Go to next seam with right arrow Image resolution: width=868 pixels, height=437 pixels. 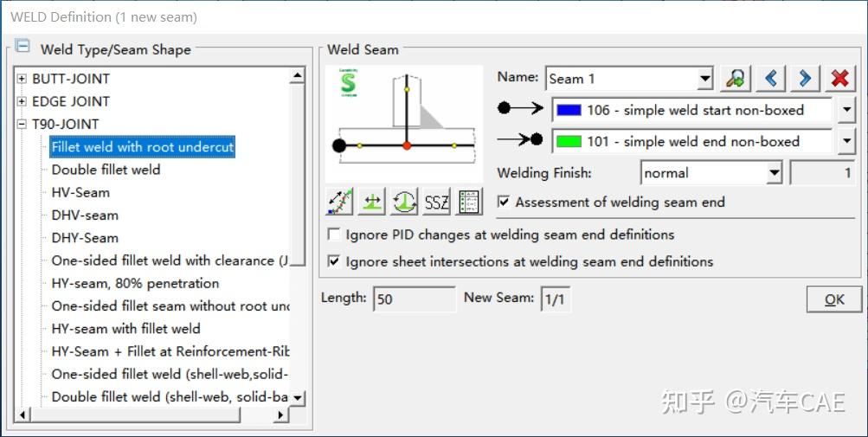(805, 79)
